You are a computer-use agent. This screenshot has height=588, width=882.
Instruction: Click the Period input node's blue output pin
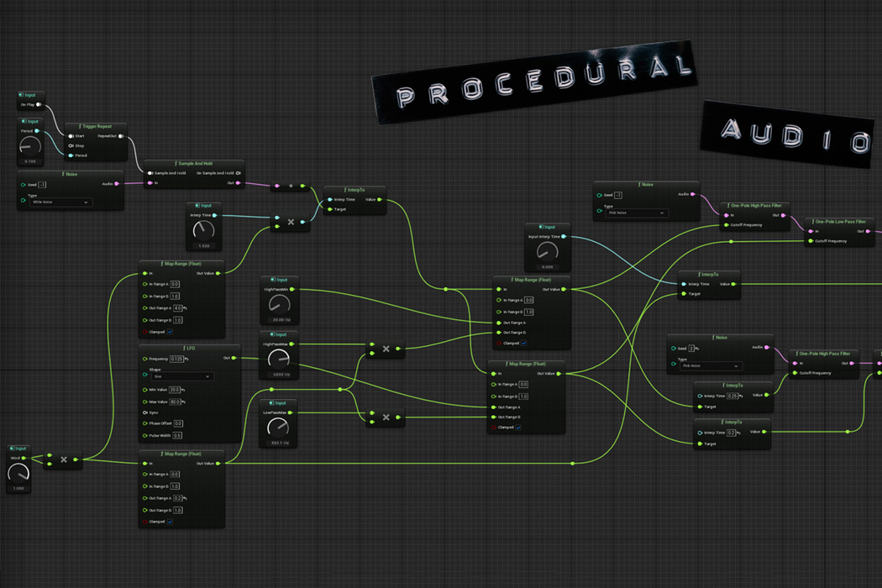pyautogui.click(x=37, y=131)
